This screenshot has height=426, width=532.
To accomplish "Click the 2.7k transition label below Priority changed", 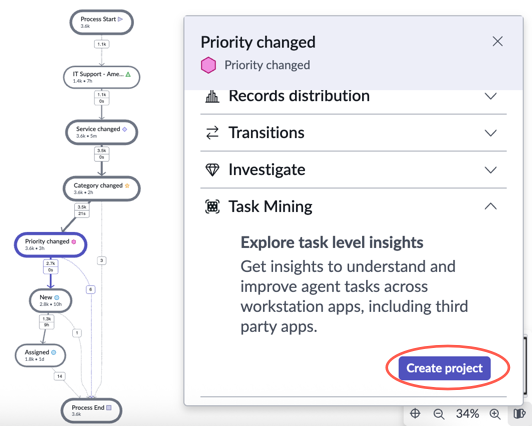I will click(51, 263).
